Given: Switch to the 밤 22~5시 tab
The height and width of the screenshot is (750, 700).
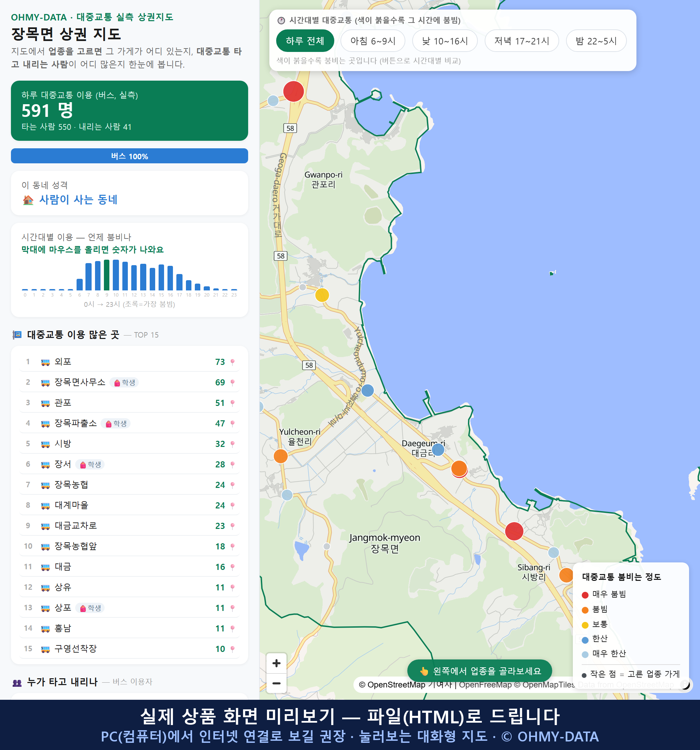Looking at the screenshot, I should coord(596,41).
